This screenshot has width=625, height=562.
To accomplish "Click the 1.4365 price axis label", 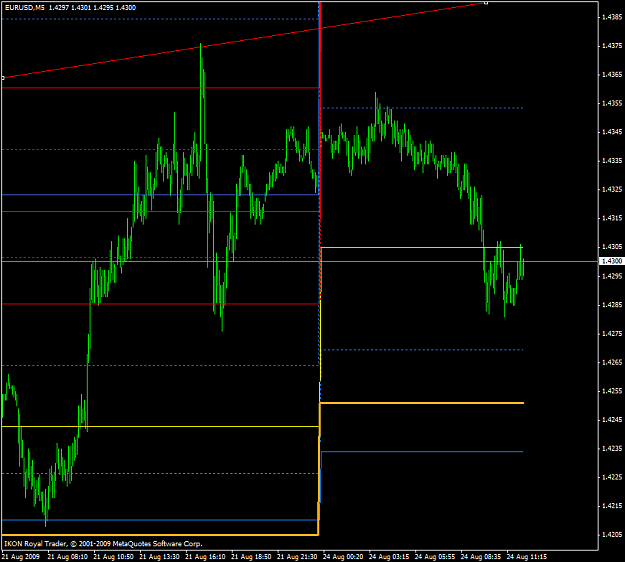I will pyautogui.click(x=612, y=75).
